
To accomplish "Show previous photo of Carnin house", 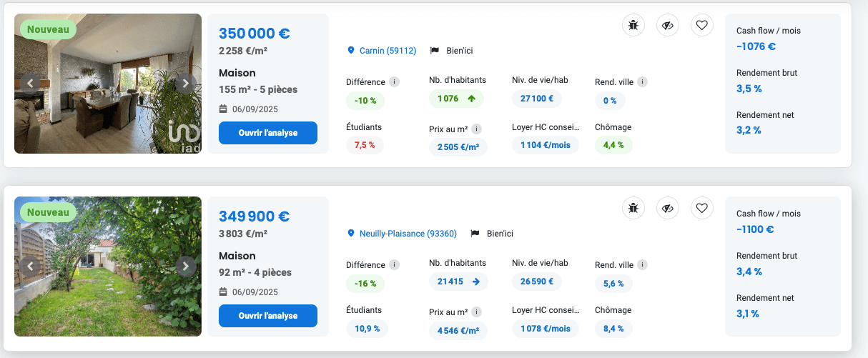I will pos(30,84).
